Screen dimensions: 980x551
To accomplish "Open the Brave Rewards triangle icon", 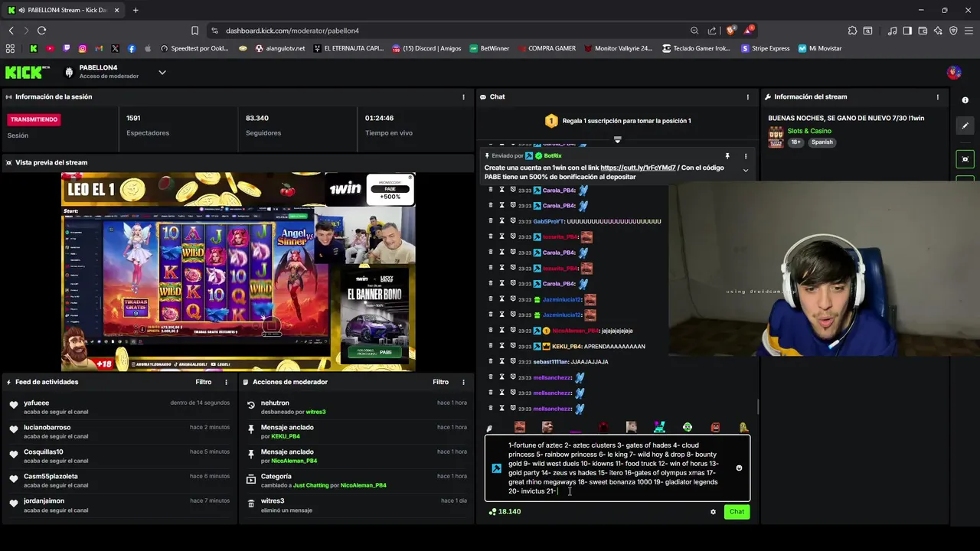I will pos(748,31).
